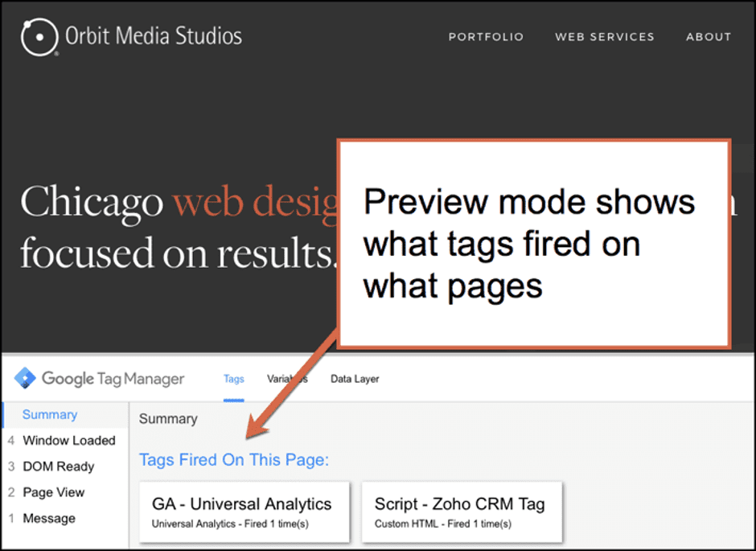Open the GA - Universal Analytics tag card

point(244,512)
